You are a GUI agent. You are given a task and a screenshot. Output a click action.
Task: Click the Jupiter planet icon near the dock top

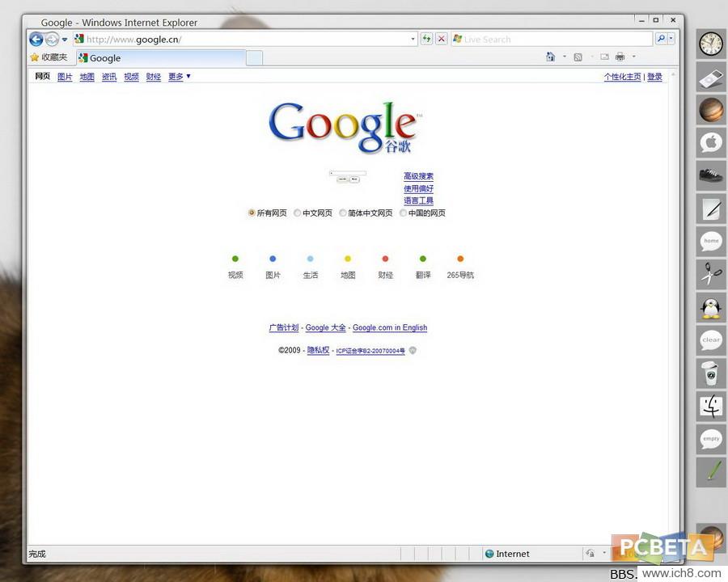(711, 110)
